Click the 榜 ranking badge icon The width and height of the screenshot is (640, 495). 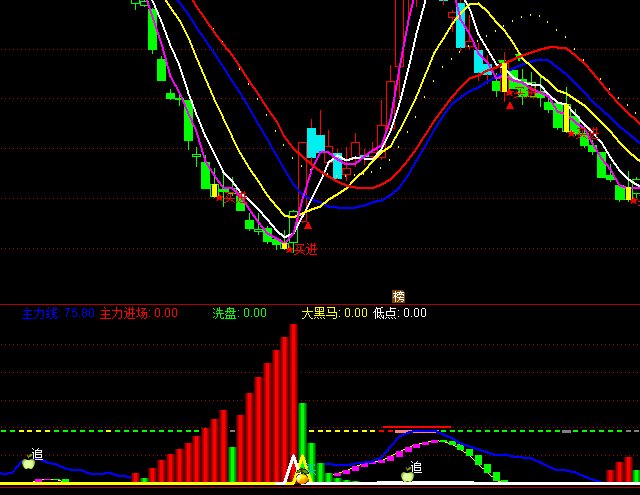click(399, 296)
